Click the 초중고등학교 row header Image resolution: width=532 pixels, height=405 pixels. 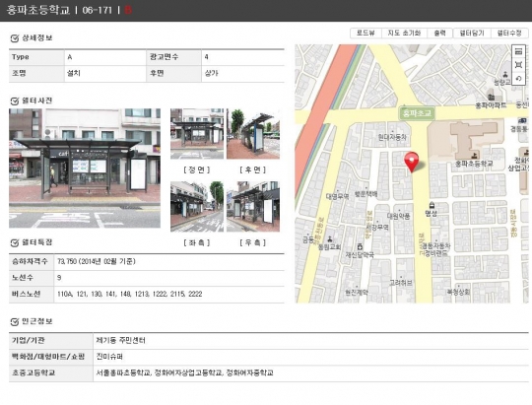pyautogui.click(x=51, y=373)
